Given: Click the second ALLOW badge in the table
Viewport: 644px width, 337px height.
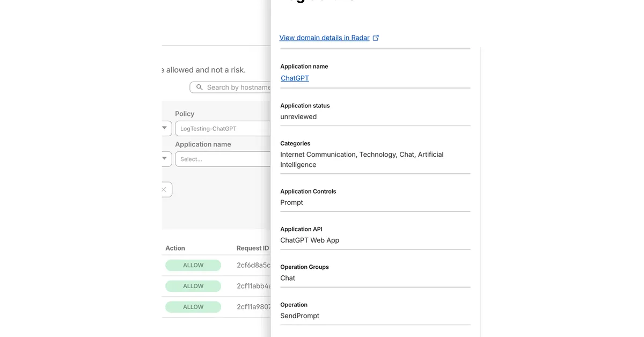Looking at the screenshot, I should click(x=193, y=286).
